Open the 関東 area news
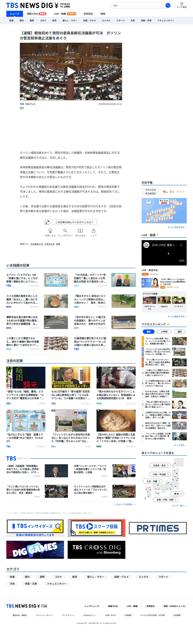 point(178,494)
